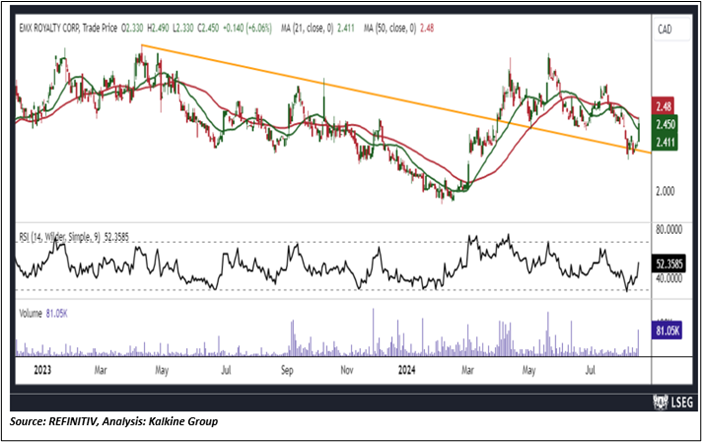Click the EMX ROYALTY CORP, Trade Price title
The height and width of the screenshot is (442, 702).
[x=68, y=28]
